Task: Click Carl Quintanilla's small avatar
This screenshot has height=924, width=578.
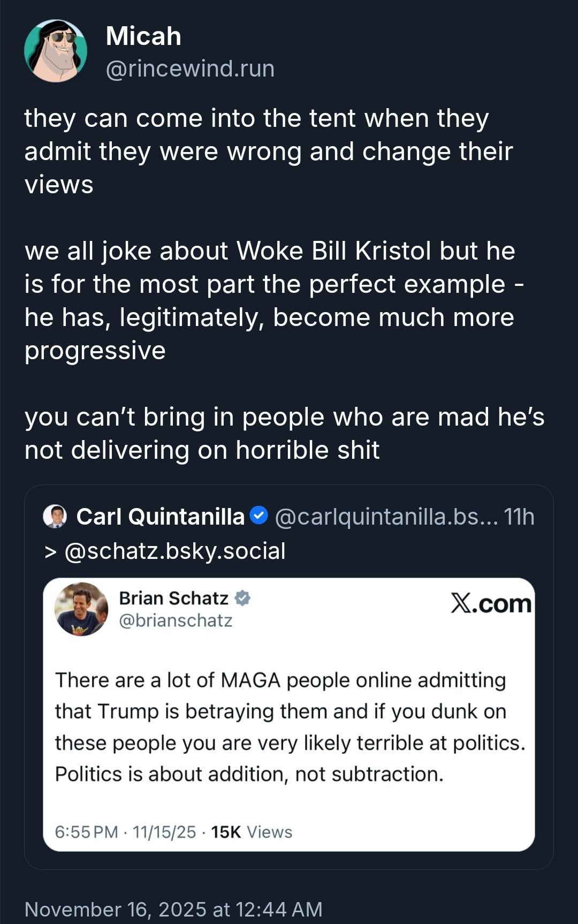Action: 55,517
